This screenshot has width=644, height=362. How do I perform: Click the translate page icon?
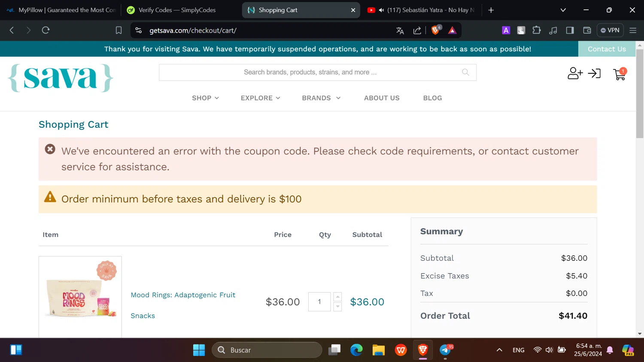(x=400, y=30)
